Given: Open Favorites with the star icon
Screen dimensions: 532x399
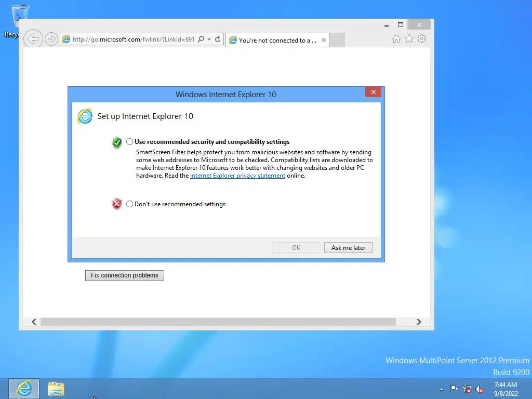Looking at the screenshot, I should point(409,38).
